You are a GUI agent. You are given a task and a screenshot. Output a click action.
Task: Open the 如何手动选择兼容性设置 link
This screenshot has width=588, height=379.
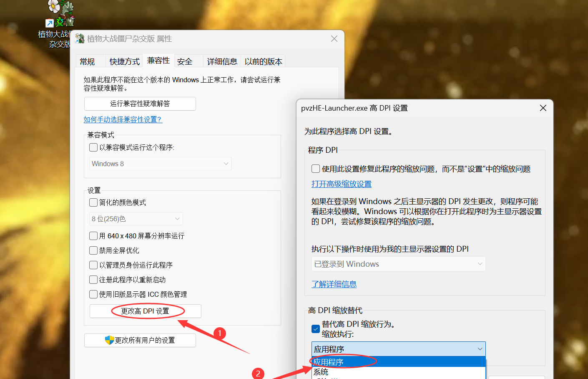[x=123, y=119]
